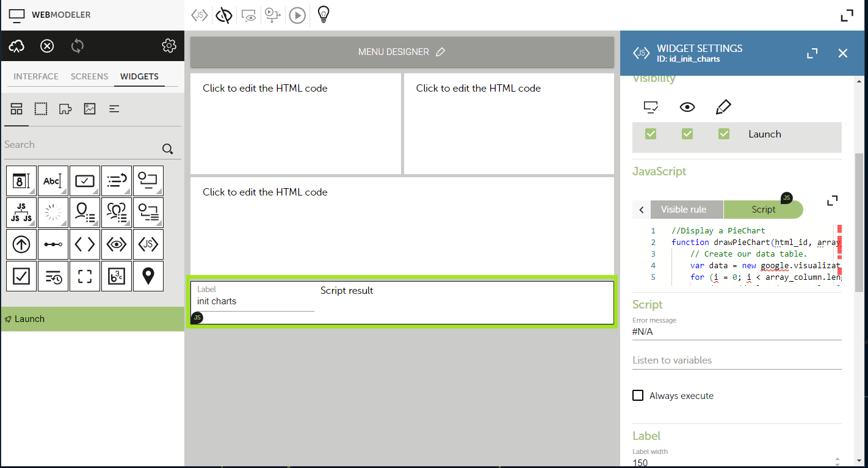The height and width of the screenshot is (468, 868).
Task: Toggle the visible (eye) checkbox for Launch
Action: 687,134
